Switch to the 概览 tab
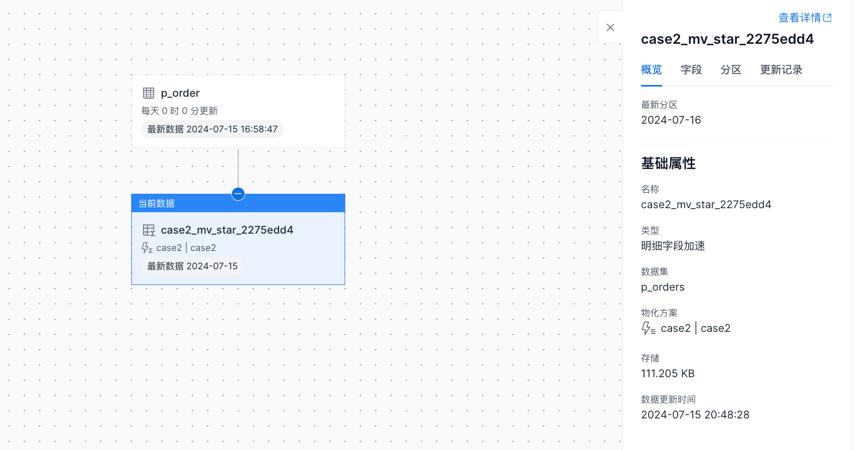 [651, 70]
